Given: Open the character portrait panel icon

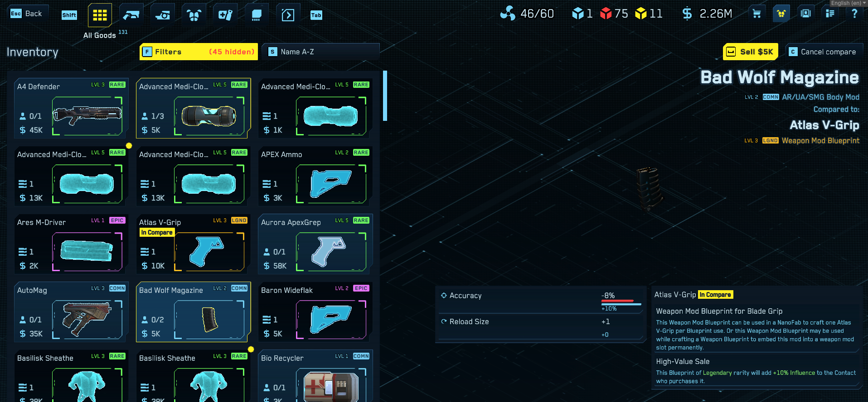Looking at the screenshot, I should point(805,14).
